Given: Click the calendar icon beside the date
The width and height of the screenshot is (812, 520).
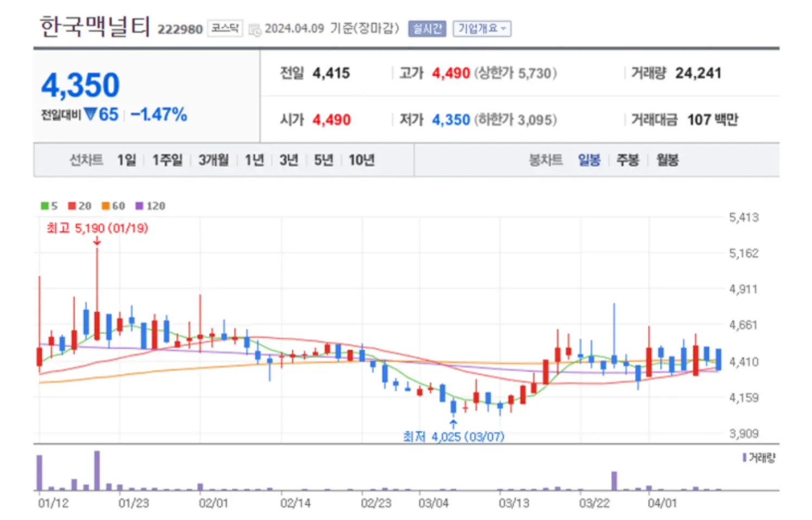Looking at the screenshot, I should (255, 30).
